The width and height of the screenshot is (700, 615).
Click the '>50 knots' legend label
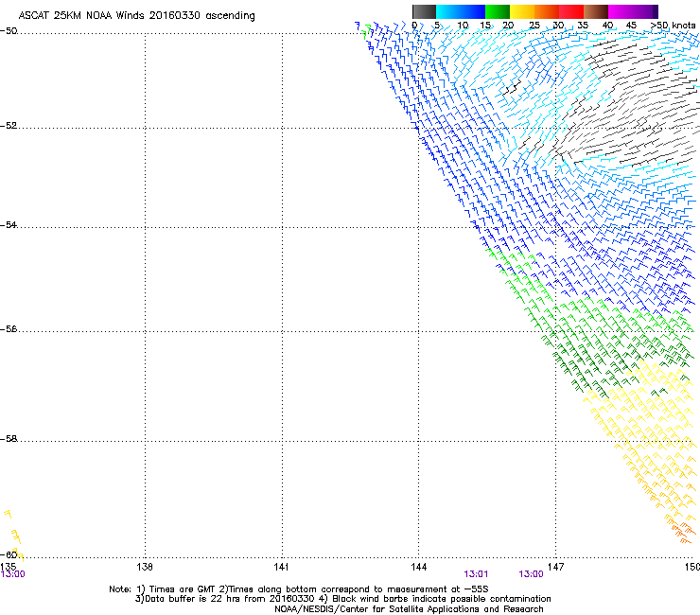tap(673, 26)
